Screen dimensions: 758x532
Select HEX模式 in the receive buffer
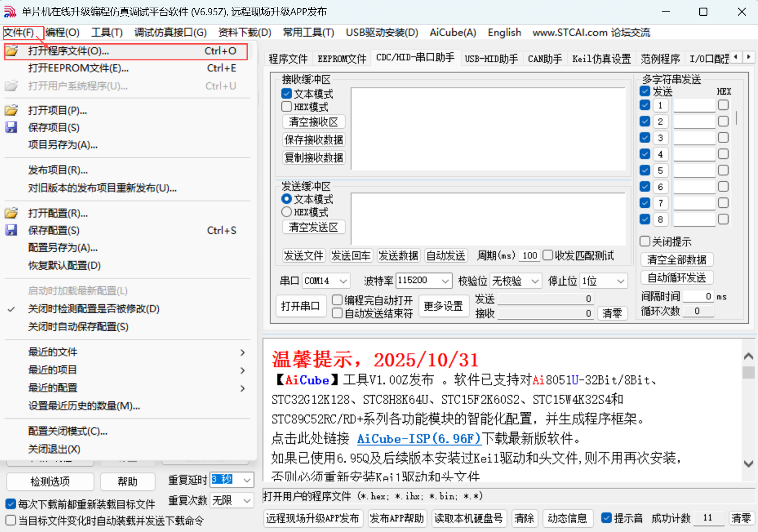(x=287, y=106)
